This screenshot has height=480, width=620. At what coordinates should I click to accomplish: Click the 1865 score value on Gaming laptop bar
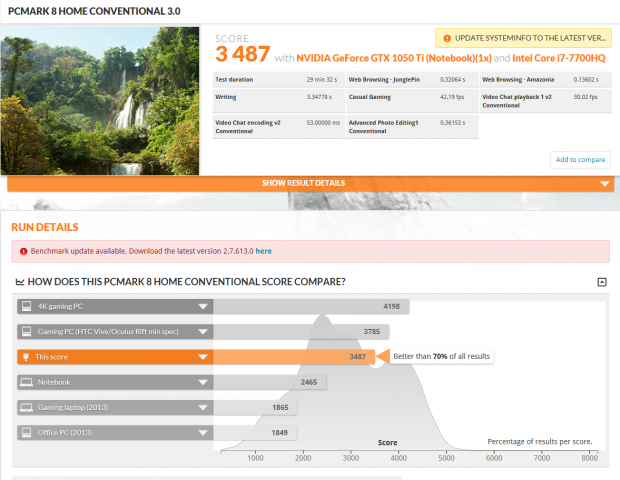[x=280, y=408]
